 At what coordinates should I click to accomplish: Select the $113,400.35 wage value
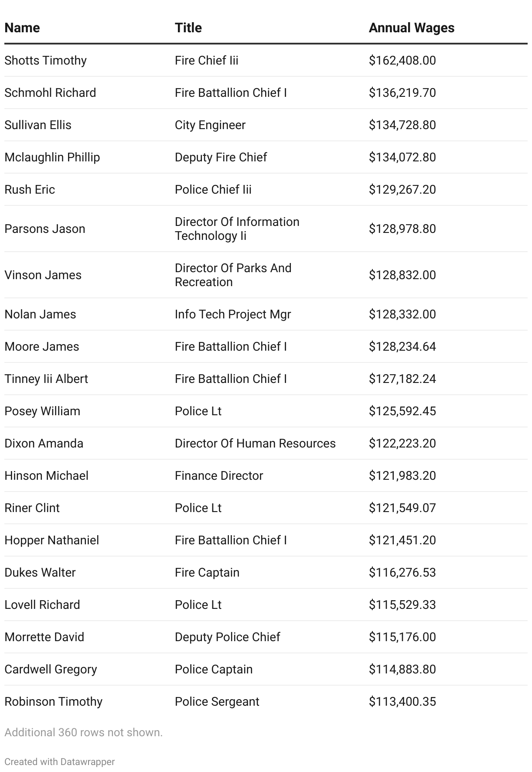pos(402,701)
